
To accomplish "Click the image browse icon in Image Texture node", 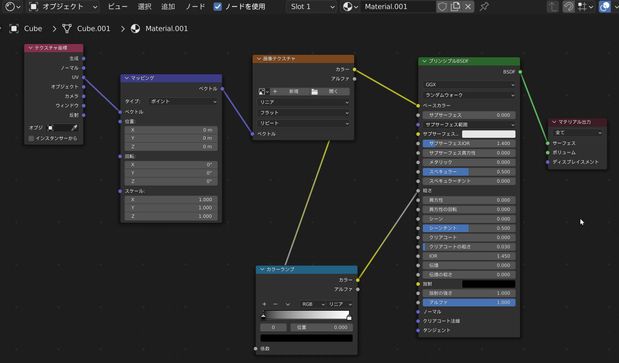I will pyautogui.click(x=263, y=92).
